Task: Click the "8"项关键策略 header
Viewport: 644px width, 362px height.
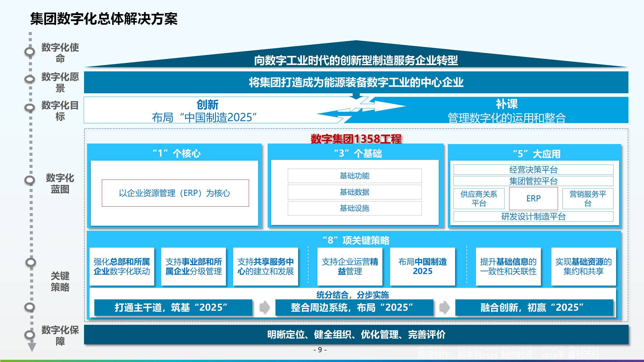Action: pos(356,240)
